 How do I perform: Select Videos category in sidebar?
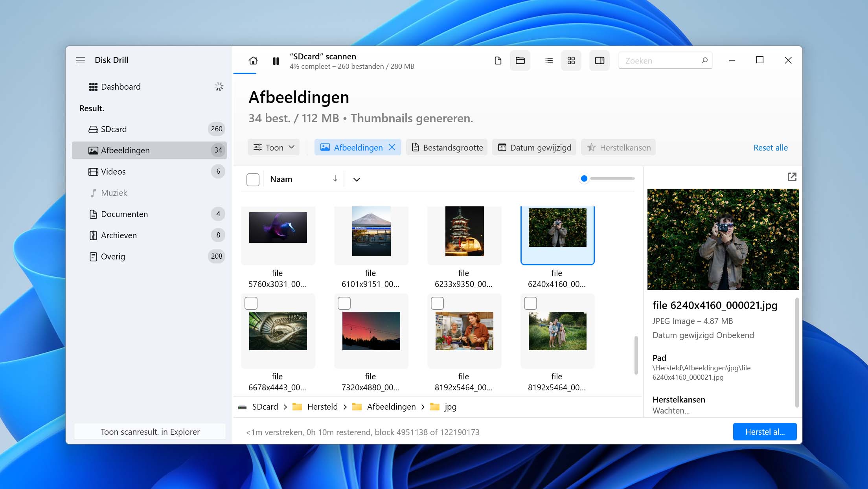tap(149, 171)
